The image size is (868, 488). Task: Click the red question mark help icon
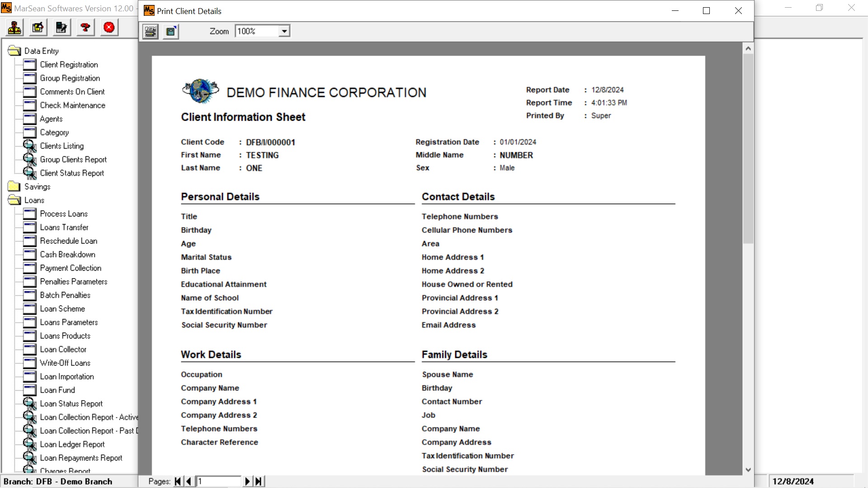coord(85,28)
